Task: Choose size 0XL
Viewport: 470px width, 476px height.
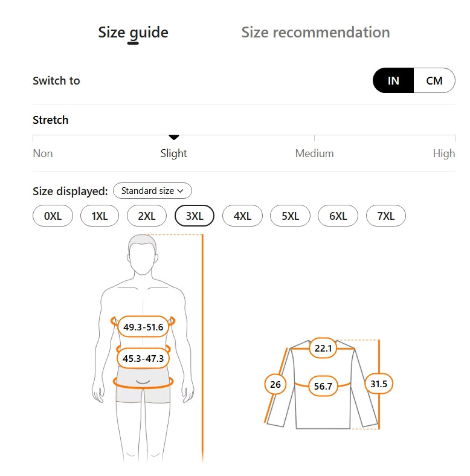Action: [53, 216]
